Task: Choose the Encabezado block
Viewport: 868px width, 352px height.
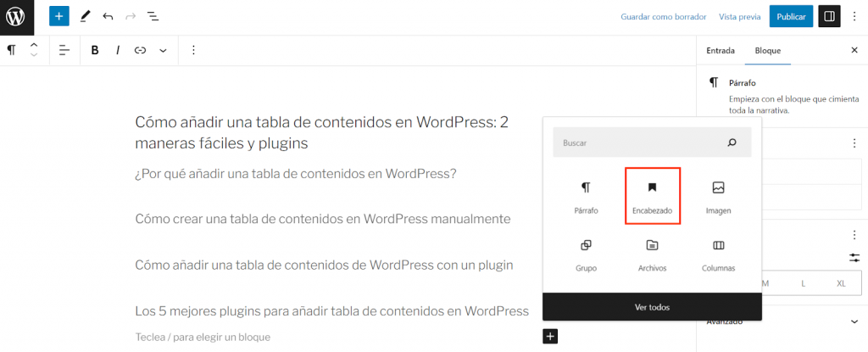Action: click(x=652, y=196)
